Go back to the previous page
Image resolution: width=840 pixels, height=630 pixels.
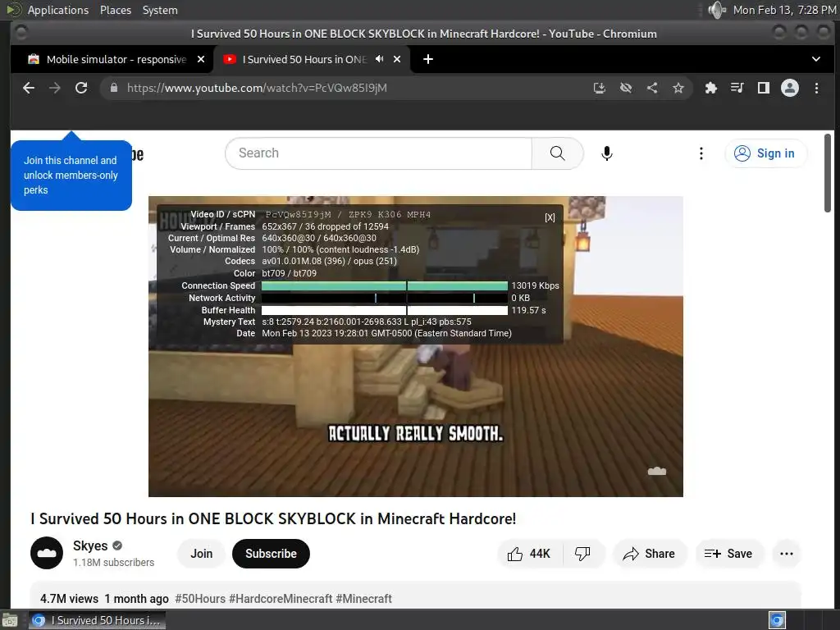tap(29, 88)
